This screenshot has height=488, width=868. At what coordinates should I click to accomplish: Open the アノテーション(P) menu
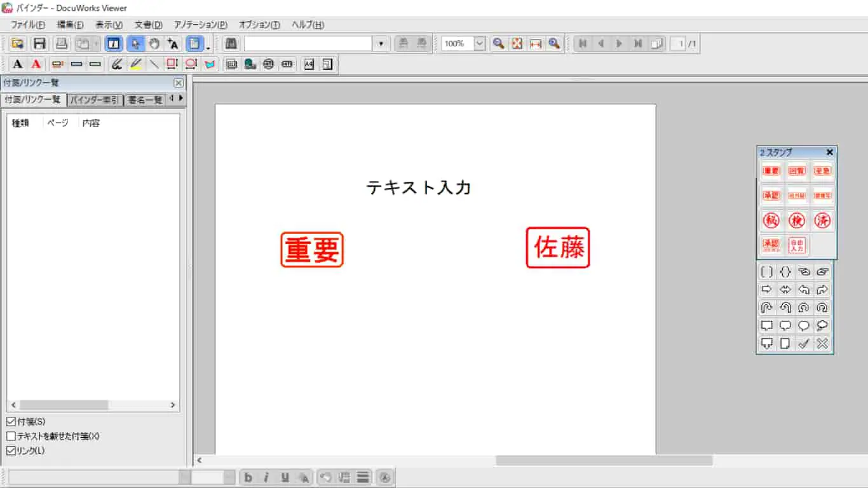200,25
